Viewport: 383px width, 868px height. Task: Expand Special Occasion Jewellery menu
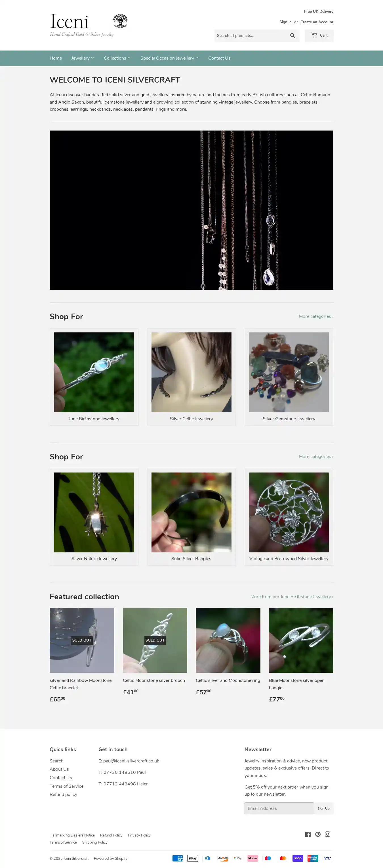pyautogui.click(x=169, y=58)
